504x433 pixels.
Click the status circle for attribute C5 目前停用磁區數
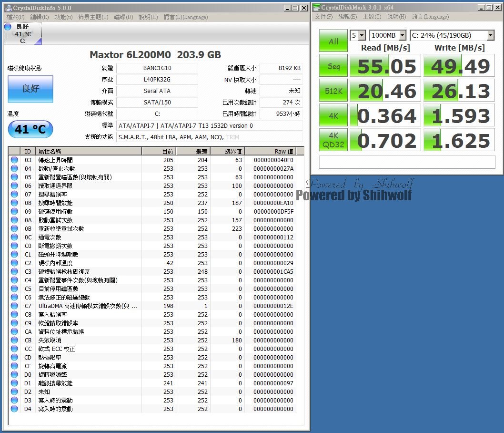[14, 289]
